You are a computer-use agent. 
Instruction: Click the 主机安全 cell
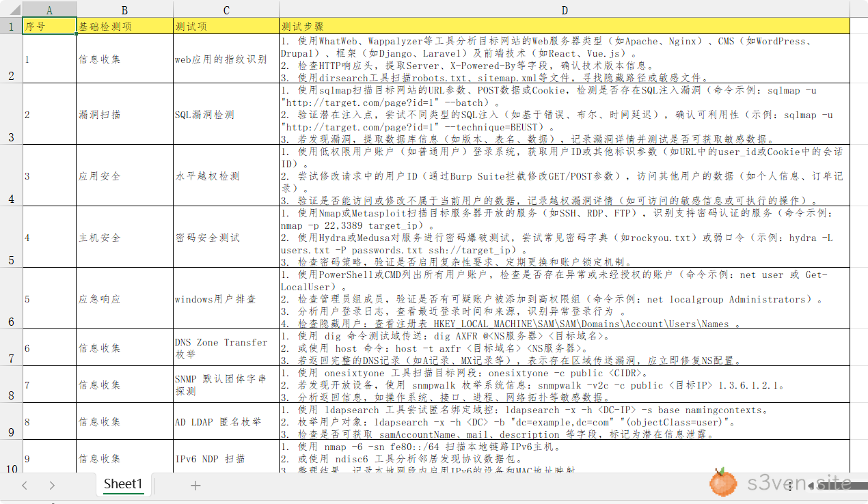[x=125, y=237]
